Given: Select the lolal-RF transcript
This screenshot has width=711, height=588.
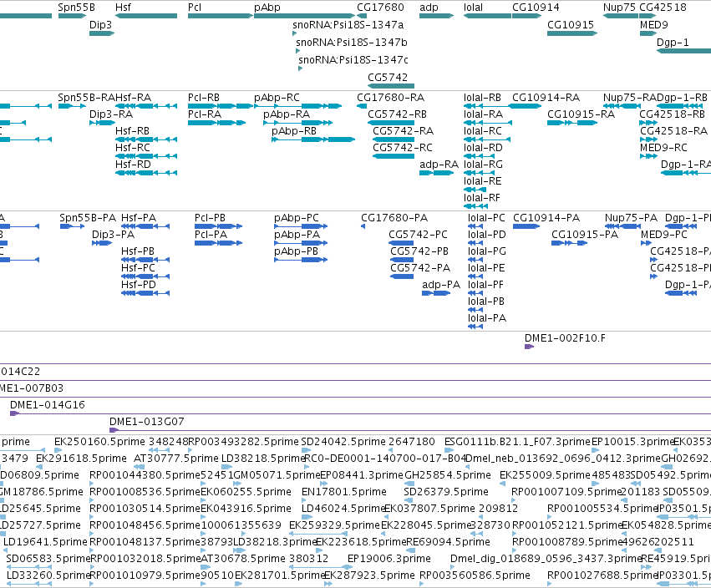Looking at the screenshot, I should (x=475, y=206).
